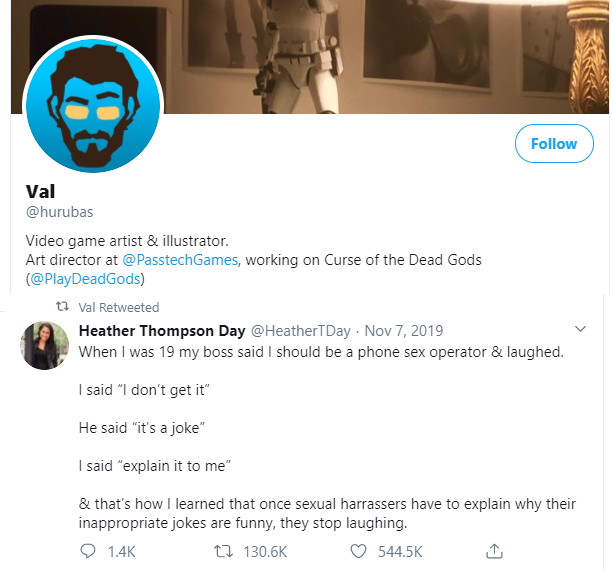Open the share tweet icon
The width and height of the screenshot is (613, 569).
pos(493,551)
